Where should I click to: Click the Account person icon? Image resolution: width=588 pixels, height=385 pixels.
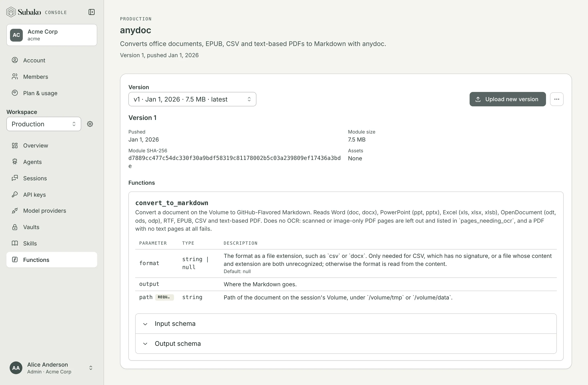click(15, 60)
